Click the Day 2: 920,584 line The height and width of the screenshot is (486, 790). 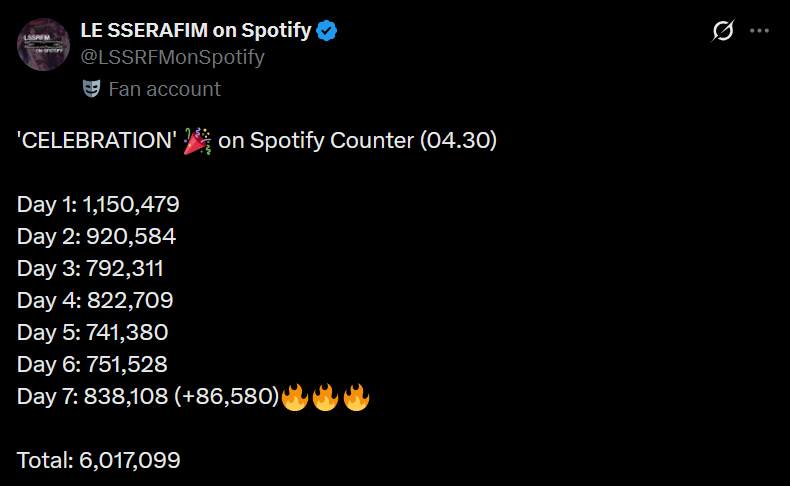click(x=96, y=236)
